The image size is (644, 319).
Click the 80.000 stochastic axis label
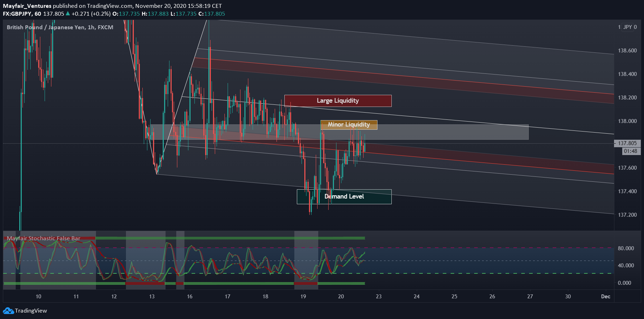[626, 248]
